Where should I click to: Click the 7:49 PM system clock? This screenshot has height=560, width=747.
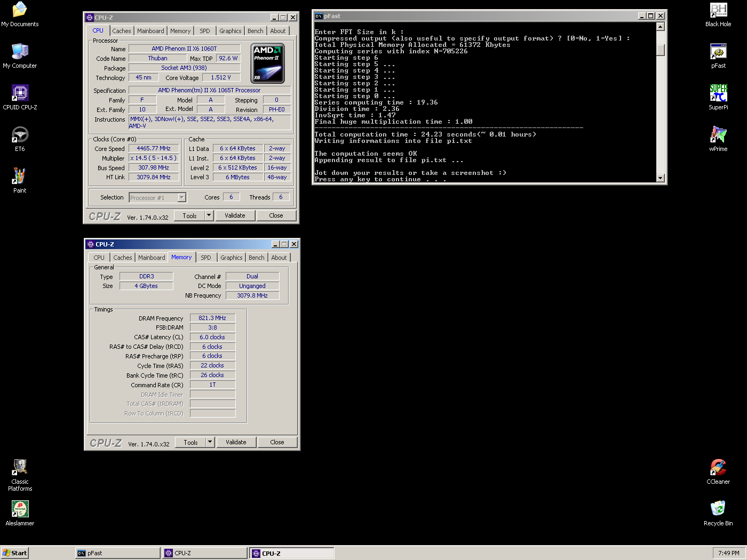729,553
